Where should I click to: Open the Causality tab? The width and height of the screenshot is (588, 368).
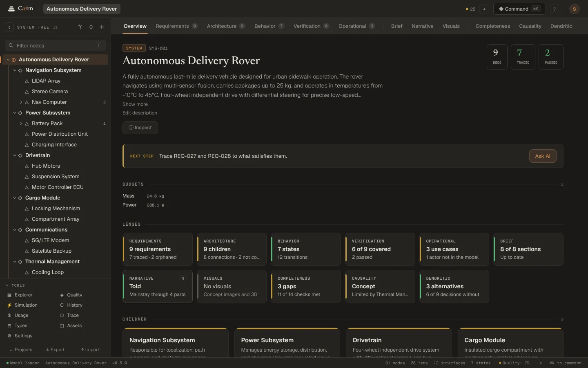click(530, 26)
